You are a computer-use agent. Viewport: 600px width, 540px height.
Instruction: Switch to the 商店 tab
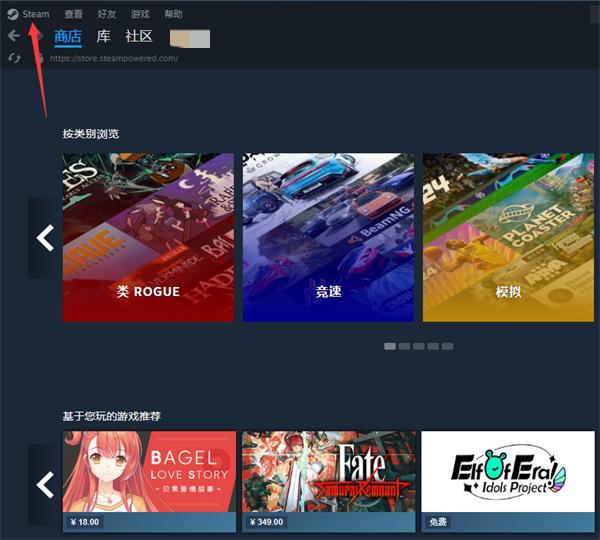(x=68, y=36)
